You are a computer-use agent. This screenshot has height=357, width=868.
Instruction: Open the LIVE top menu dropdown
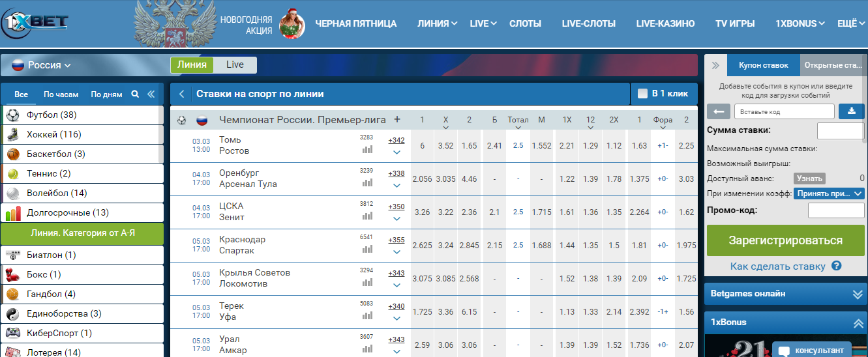pyautogui.click(x=483, y=23)
